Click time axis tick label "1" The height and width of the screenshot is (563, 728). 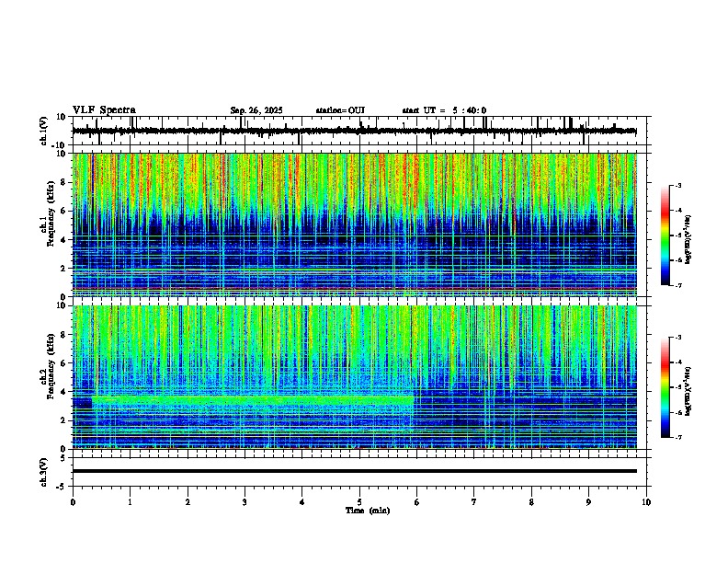tap(130, 502)
